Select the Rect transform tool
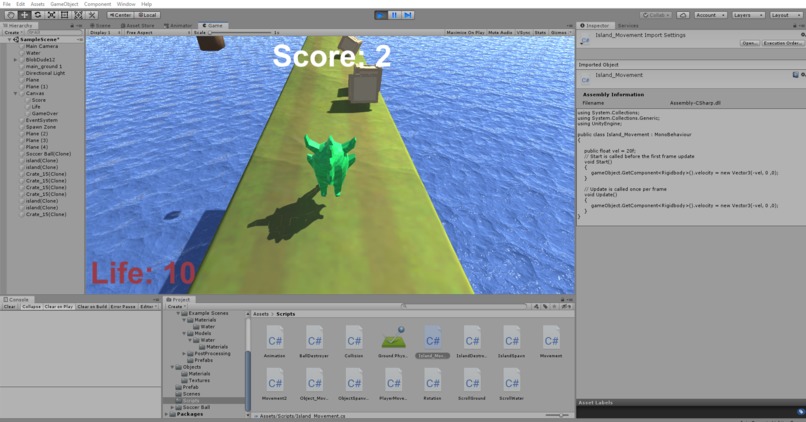The height and width of the screenshot is (422, 806). pyautogui.click(x=65, y=15)
